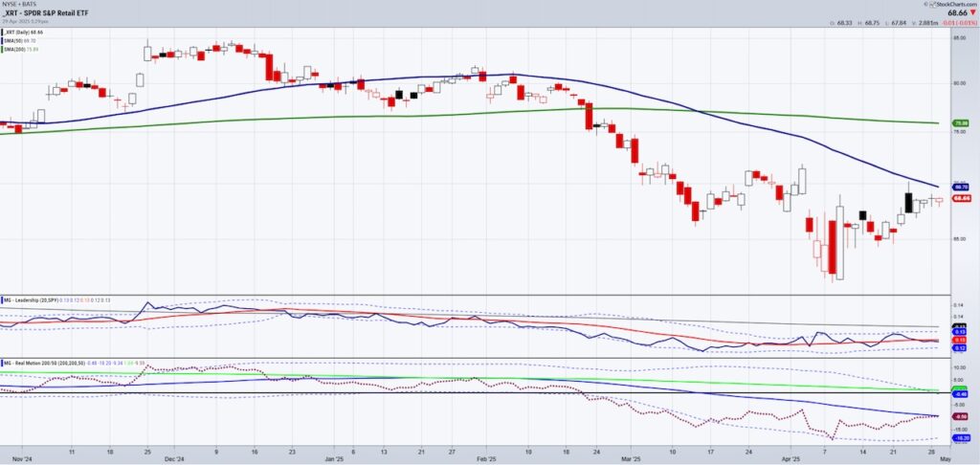Click the _XRT (Daily) legend label
980x465 pixels.
coord(24,33)
